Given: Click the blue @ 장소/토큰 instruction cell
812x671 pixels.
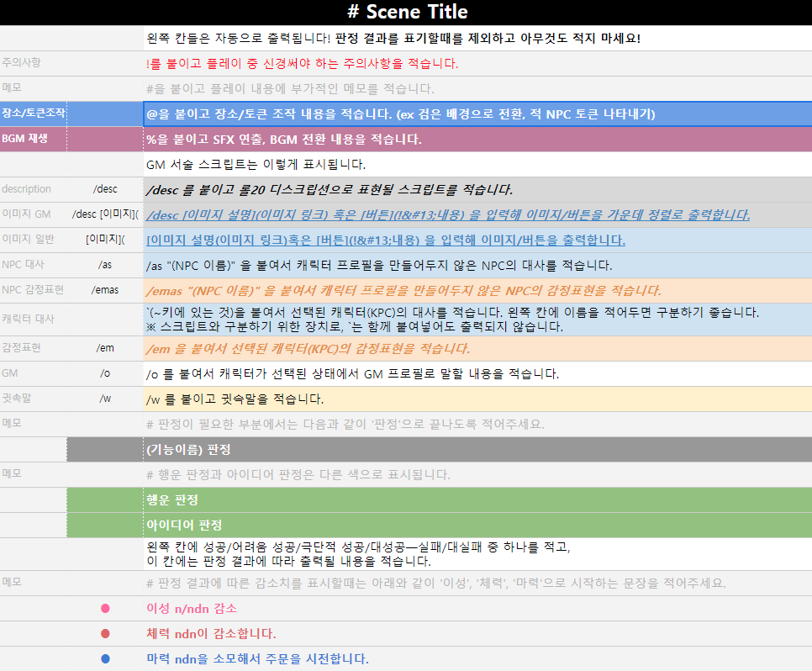Looking at the screenshot, I should [x=477, y=114].
